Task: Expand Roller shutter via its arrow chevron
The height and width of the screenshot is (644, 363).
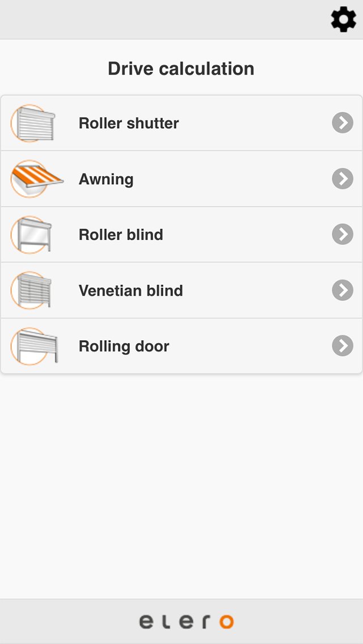Action: (x=343, y=122)
